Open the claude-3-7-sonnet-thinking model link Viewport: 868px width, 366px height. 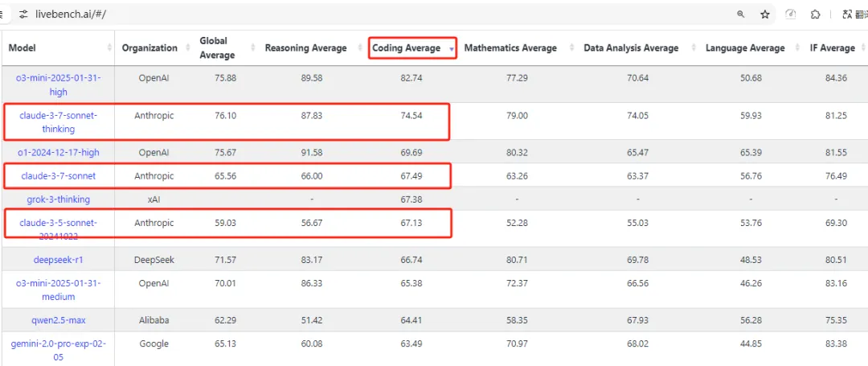click(x=58, y=122)
